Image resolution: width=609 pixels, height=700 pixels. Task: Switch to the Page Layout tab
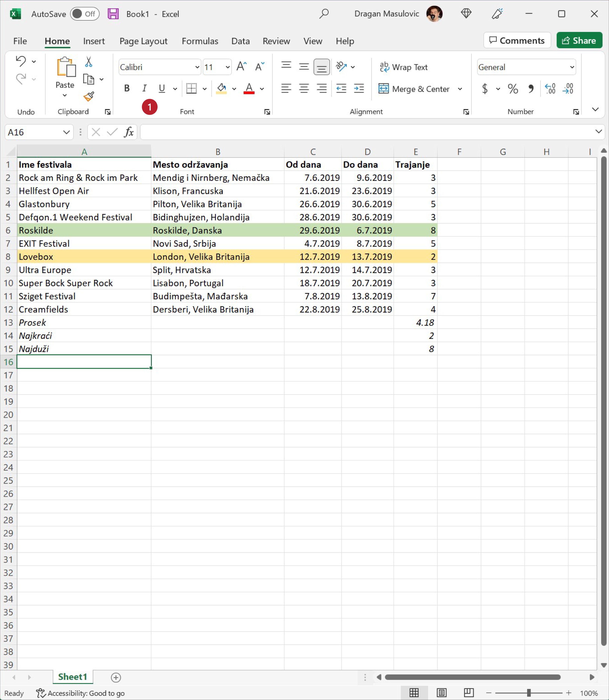point(143,41)
